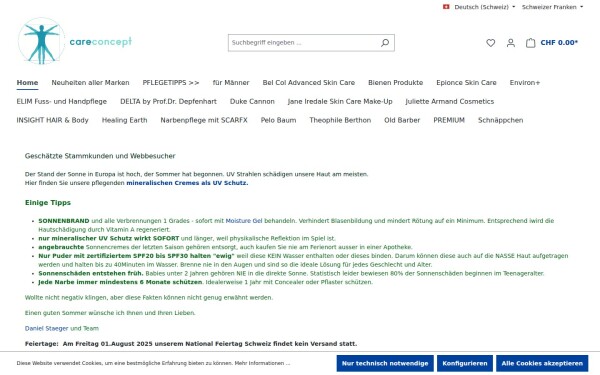Viewport: 600px width, 375px height.
Task: Open INSIGHT HAIR & Body category
Action: pos(52,120)
